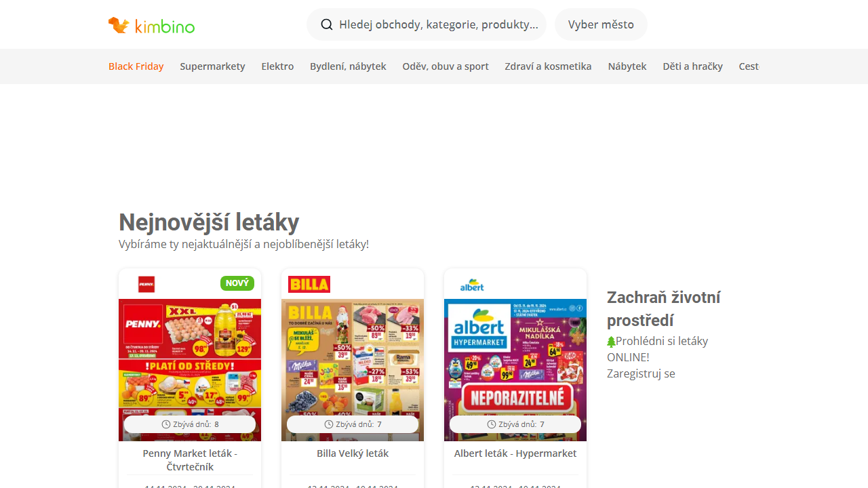Click the green tree icon
Screen dimensions: 868x488
(x=611, y=342)
